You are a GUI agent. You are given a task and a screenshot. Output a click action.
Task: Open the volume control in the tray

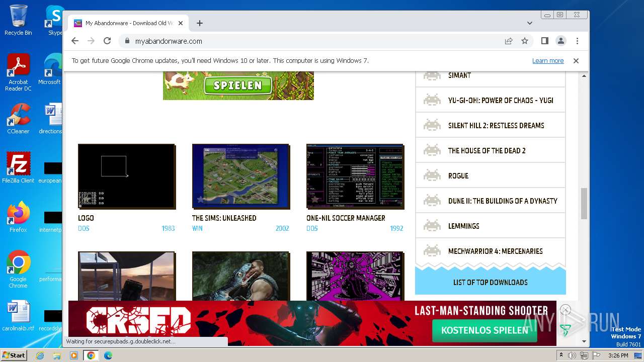[572, 355]
